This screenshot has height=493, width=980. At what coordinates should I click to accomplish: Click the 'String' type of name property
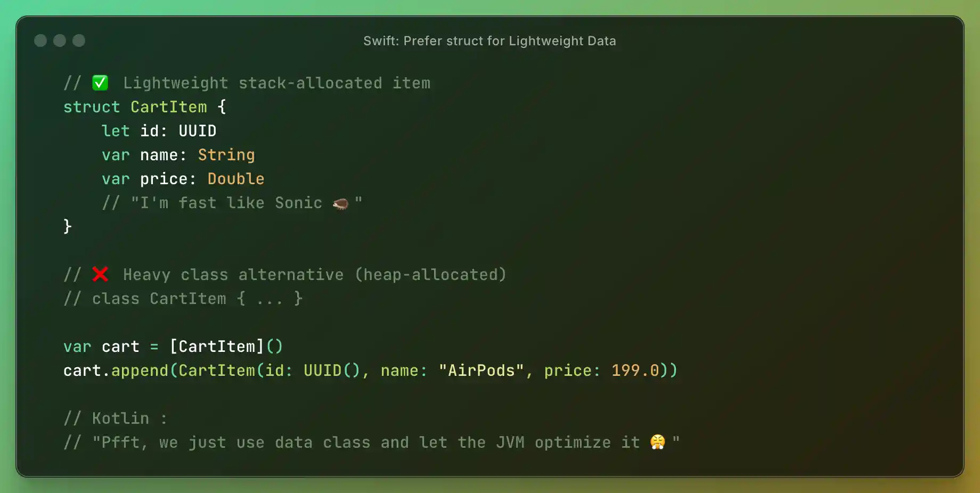point(226,155)
